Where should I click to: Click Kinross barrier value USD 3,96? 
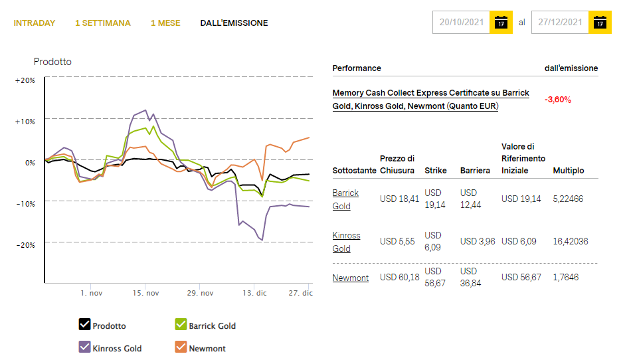(478, 241)
